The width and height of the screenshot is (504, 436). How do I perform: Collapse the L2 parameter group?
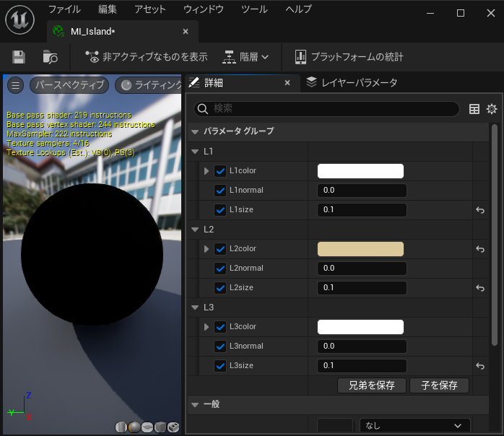click(x=194, y=230)
